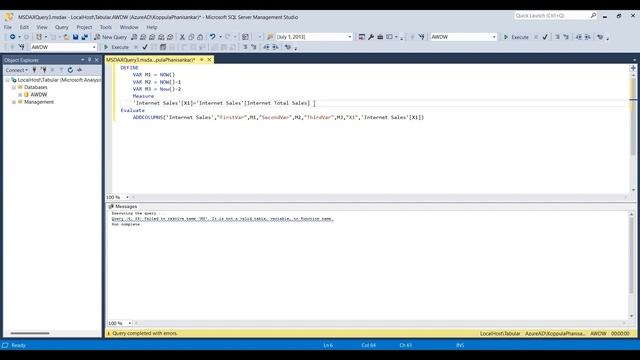Open the [July 1, 2013] find combo box
This screenshot has width=640, height=360.
350,37
